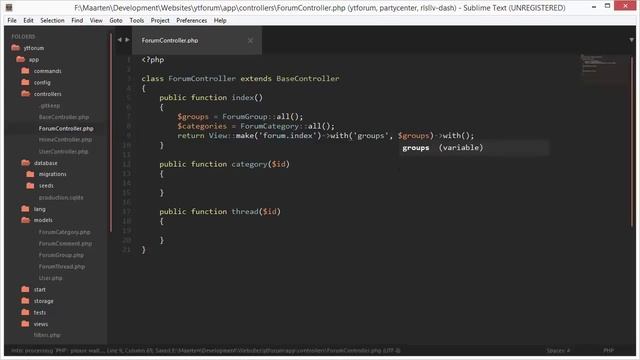Open the tab list dropdown arrow

[x=631, y=40]
